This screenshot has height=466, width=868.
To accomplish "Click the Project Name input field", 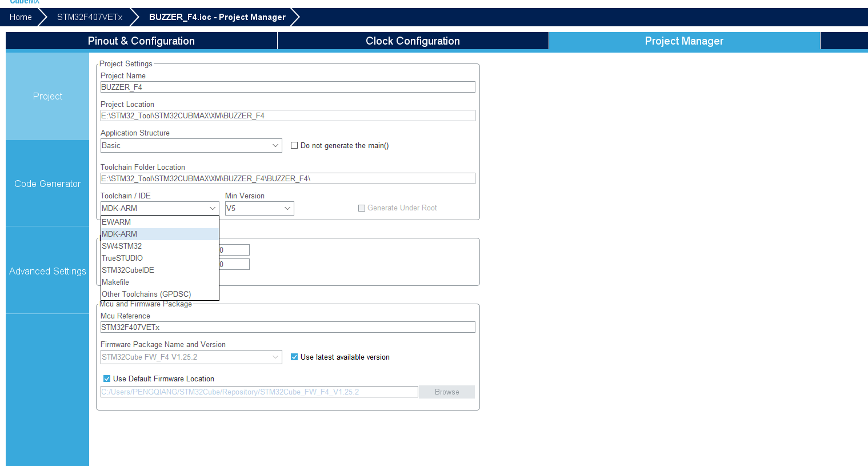I will [287, 87].
